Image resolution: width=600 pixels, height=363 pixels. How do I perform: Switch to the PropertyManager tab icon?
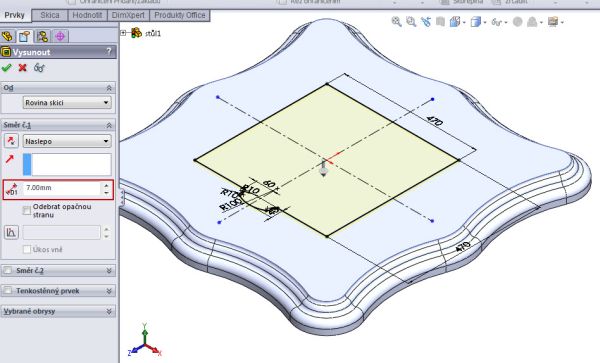(x=24, y=36)
